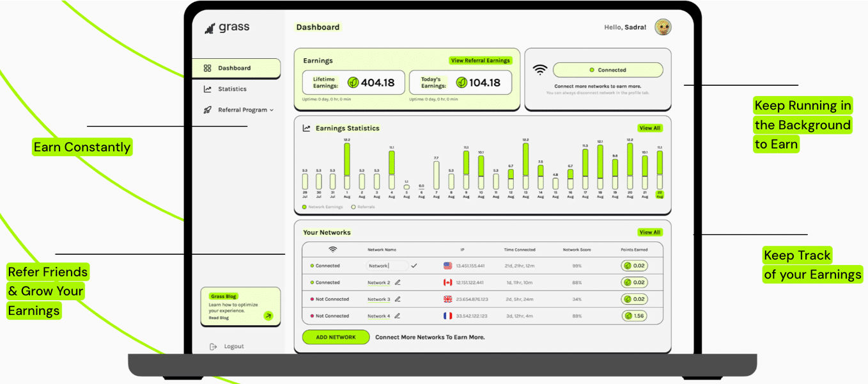Viewport: 868px width, 384px height.
Task: Click the UK flag next to 23.654.876.123
Action: [447, 299]
